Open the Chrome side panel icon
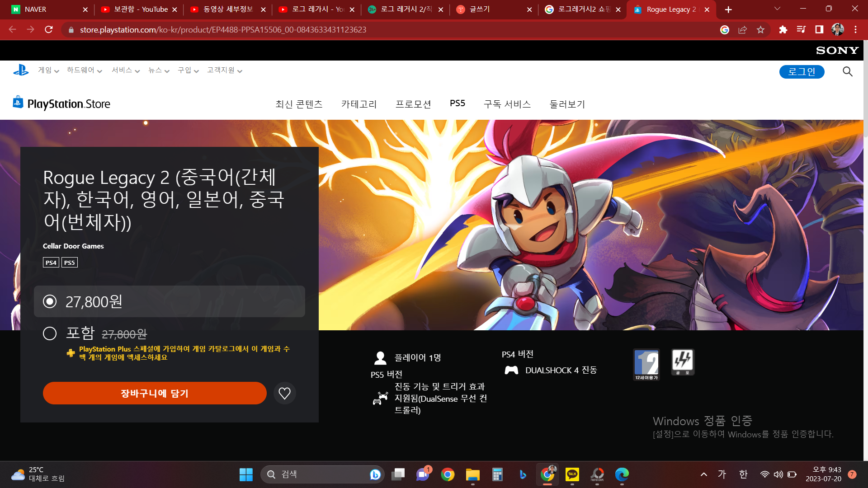The height and width of the screenshot is (488, 868). tap(819, 30)
